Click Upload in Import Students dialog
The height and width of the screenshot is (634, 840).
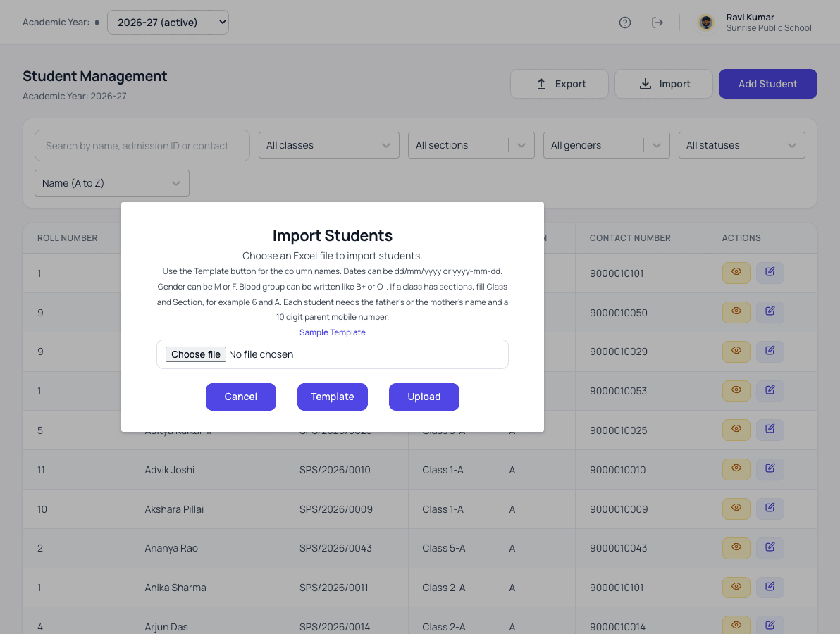click(424, 397)
